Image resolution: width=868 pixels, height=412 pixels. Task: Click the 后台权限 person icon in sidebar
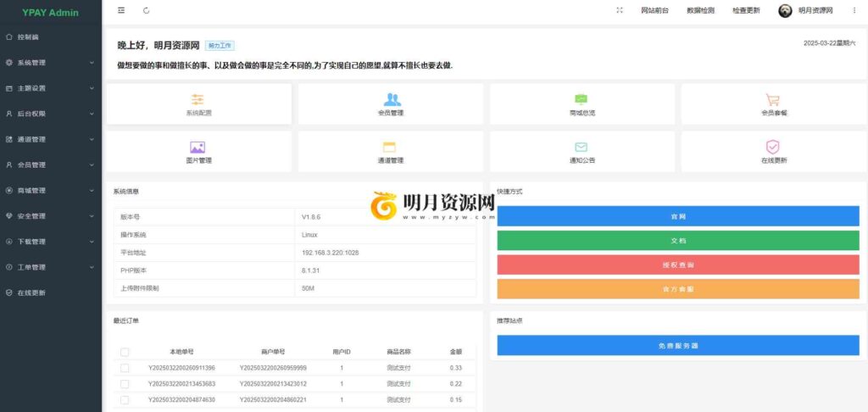8,114
